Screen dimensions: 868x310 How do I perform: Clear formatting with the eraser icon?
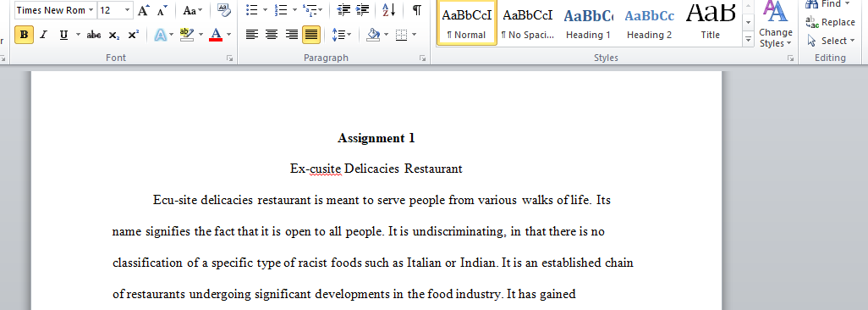tap(223, 10)
